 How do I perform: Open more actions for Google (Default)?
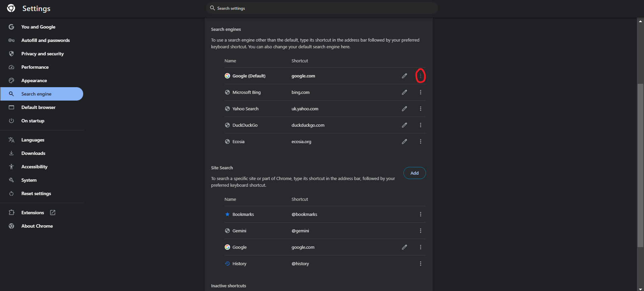point(420,76)
